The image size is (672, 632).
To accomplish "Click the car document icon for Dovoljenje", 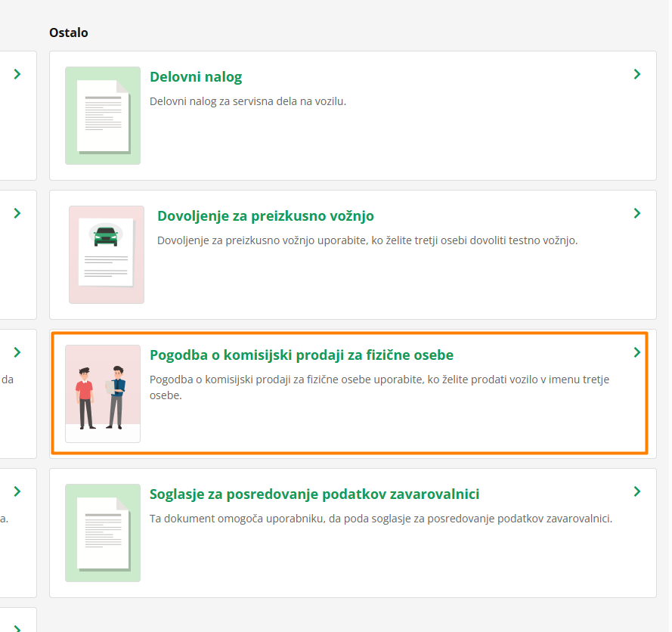I will [107, 255].
